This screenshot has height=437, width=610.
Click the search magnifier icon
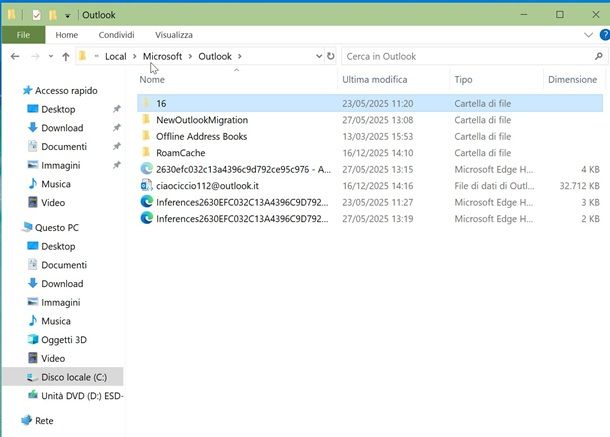599,56
